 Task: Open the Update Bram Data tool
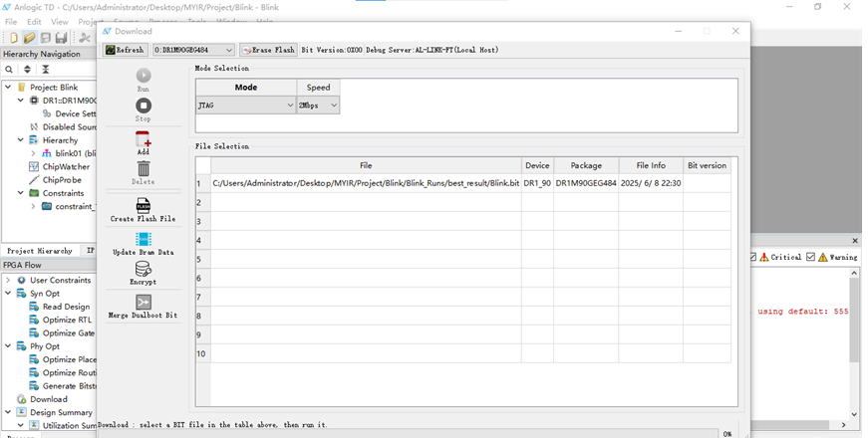[144, 239]
